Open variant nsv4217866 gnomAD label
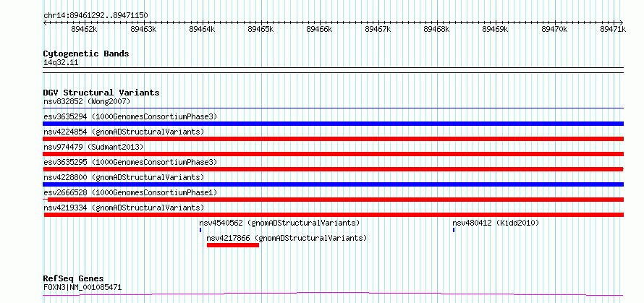 tap(287, 238)
